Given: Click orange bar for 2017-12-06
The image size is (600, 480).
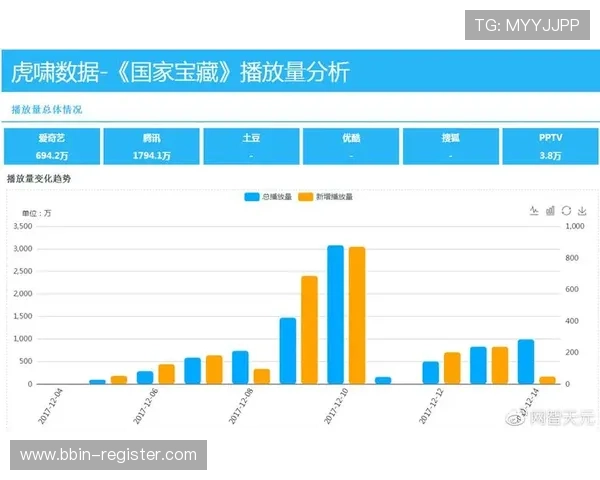Looking at the screenshot, I should coord(166,374).
